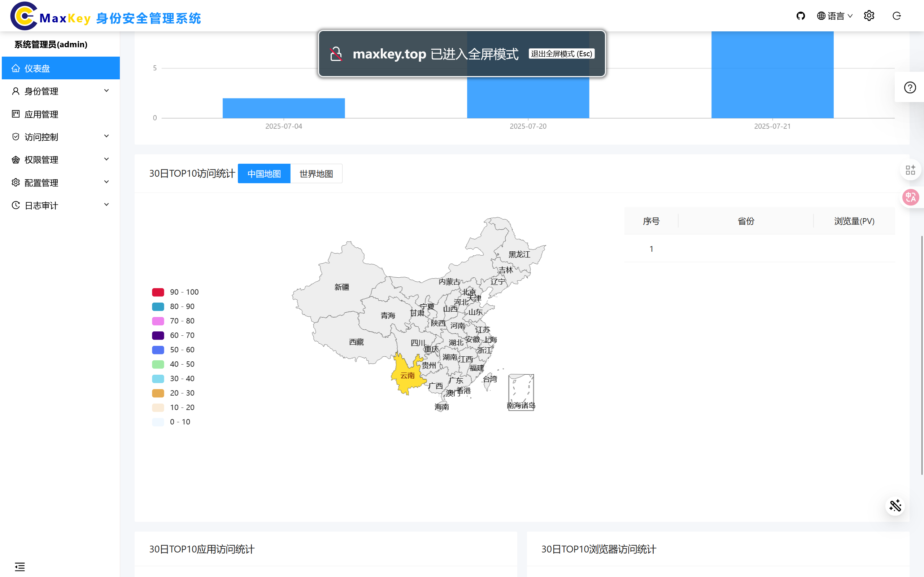Switch map view to 世界地图
Image resolution: width=924 pixels, height=577 pixels.
coord(316,173)
